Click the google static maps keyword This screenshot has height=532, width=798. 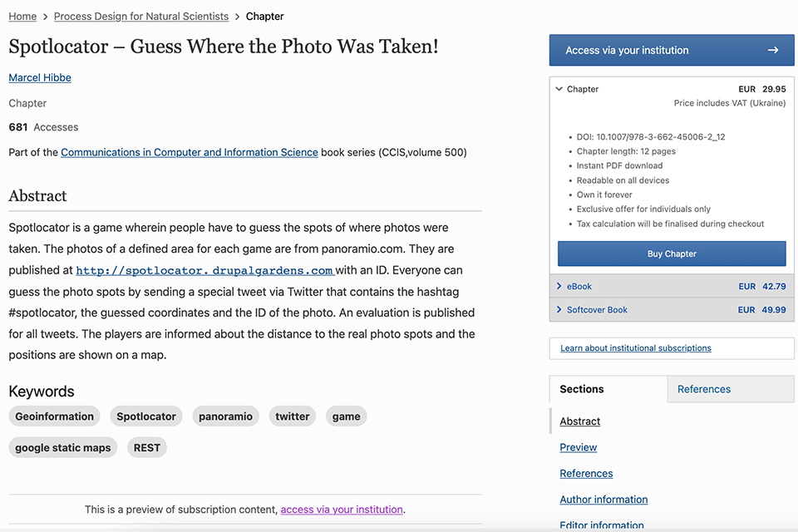pyautogui.click(x=63, y=447)
